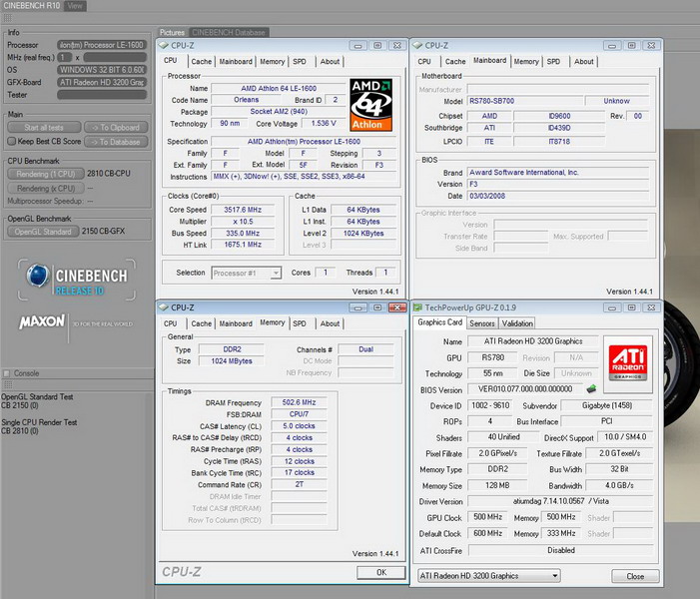Viewport: 700px width, 599px height.
Task: Switch to Mainboard tab in Memory window
Action: click(236, 323)
